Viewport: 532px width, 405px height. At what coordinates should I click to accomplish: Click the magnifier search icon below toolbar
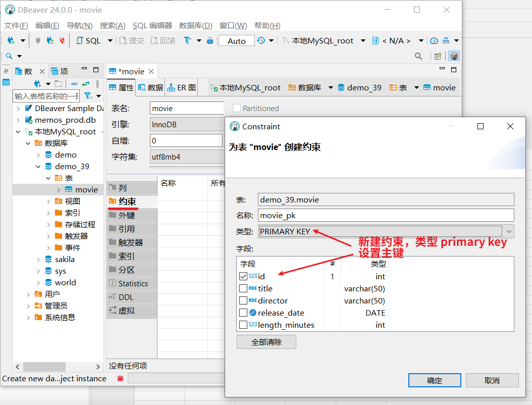(x=9, y=56)
